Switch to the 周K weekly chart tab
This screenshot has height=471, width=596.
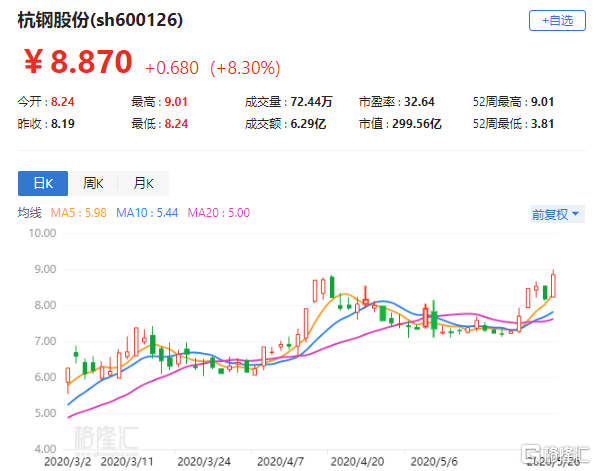pyautogui.click(x=93, y=183)
